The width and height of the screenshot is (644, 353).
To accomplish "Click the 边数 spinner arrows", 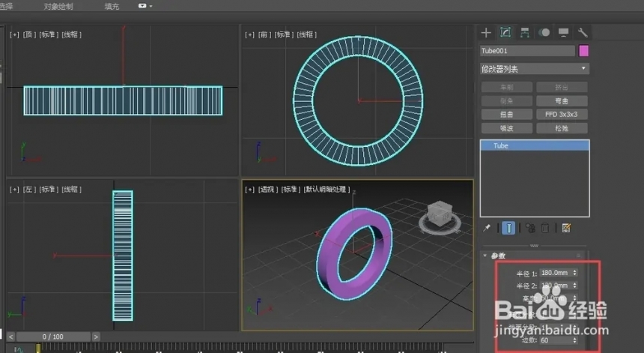I will tap(574, 340).
